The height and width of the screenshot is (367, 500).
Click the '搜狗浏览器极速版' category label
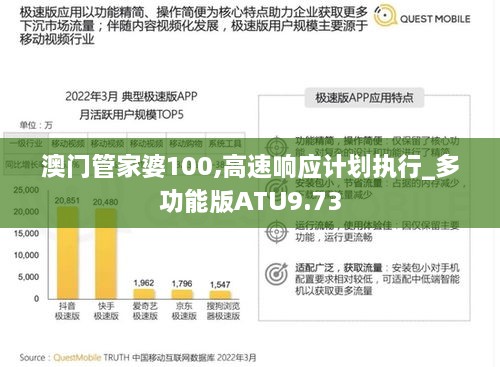click(x=223, y=311)
